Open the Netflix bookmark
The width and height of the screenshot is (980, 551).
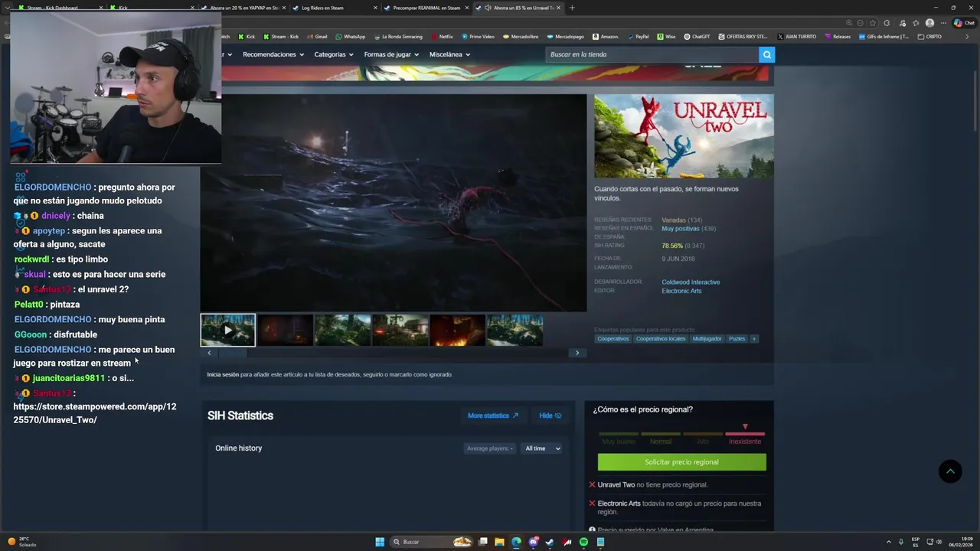pyautogui.click(x=443, y=37)
